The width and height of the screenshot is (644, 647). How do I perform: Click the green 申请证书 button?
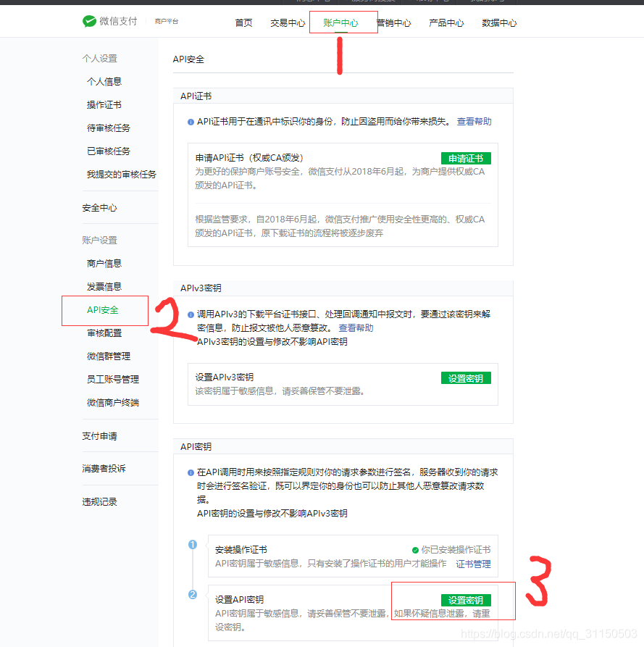click(466, 159)
